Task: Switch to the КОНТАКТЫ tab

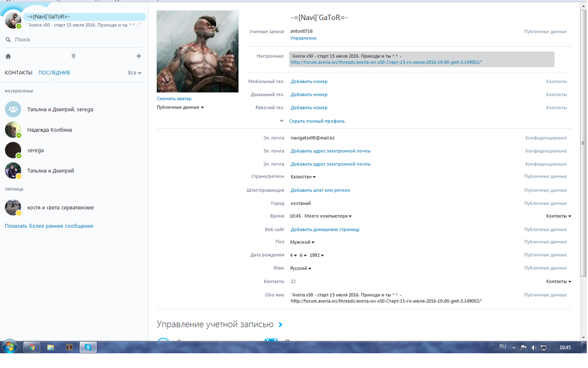Action: [x=18, y=73]
